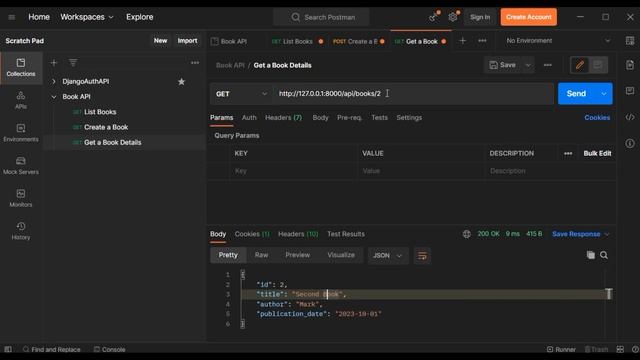
Task: Select Create a Book request in tree
Action: [x=106, y=127]
